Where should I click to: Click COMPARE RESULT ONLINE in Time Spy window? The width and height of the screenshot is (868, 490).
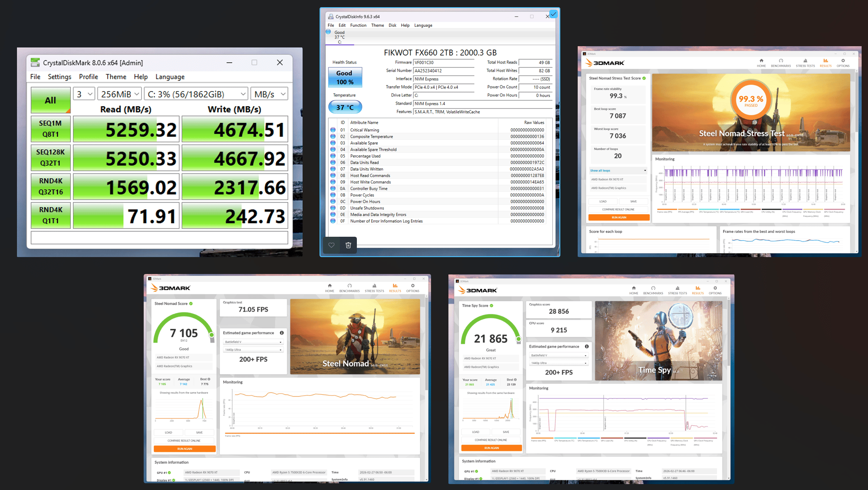pyautogui.click(x=491, y=440)
